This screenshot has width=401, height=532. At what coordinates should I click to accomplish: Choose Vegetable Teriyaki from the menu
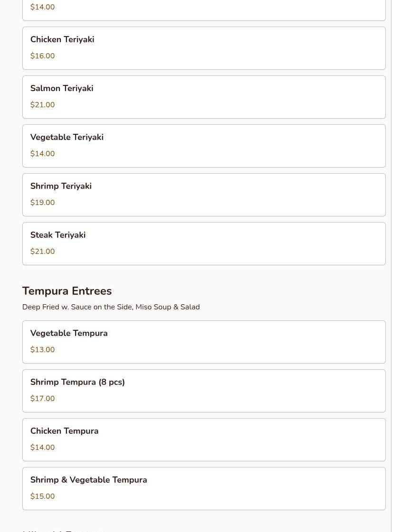(204, 146)
